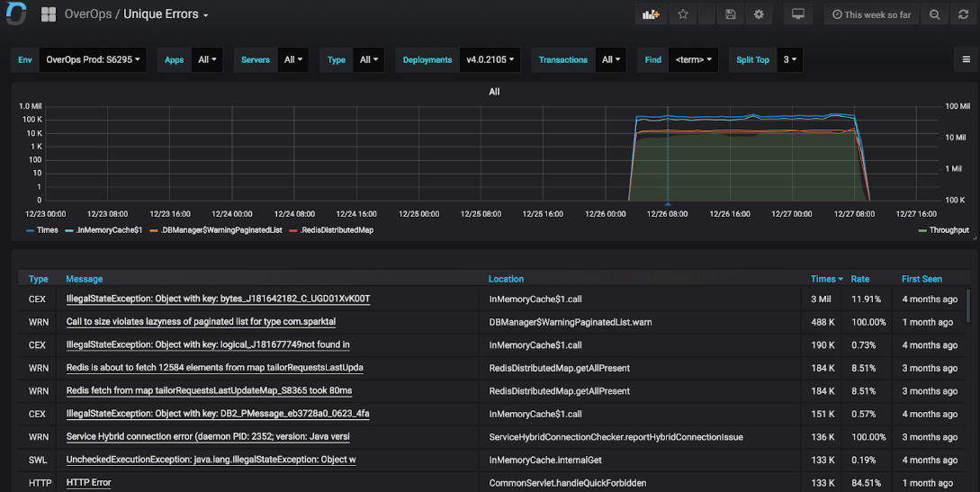Open IllegalStateException logical_J181677749 error link
Viewport: 980px width, 492px height.
[x=208, y=344]
